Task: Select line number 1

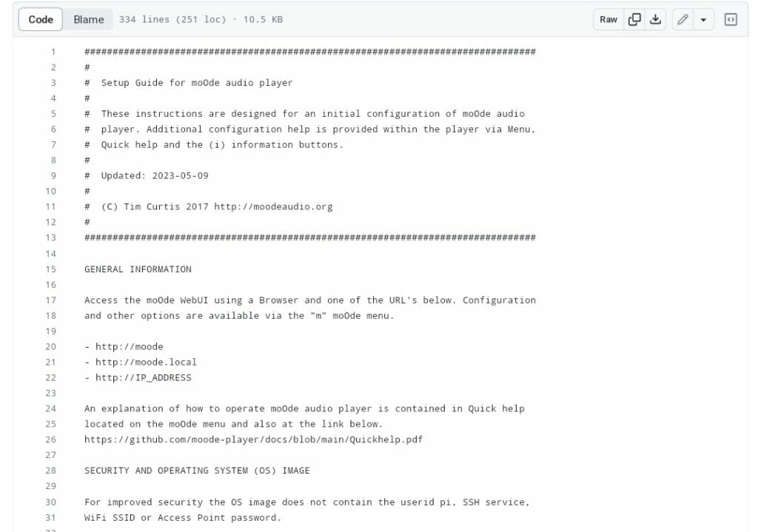Action: pyautogui.click(x=53, y=52)
